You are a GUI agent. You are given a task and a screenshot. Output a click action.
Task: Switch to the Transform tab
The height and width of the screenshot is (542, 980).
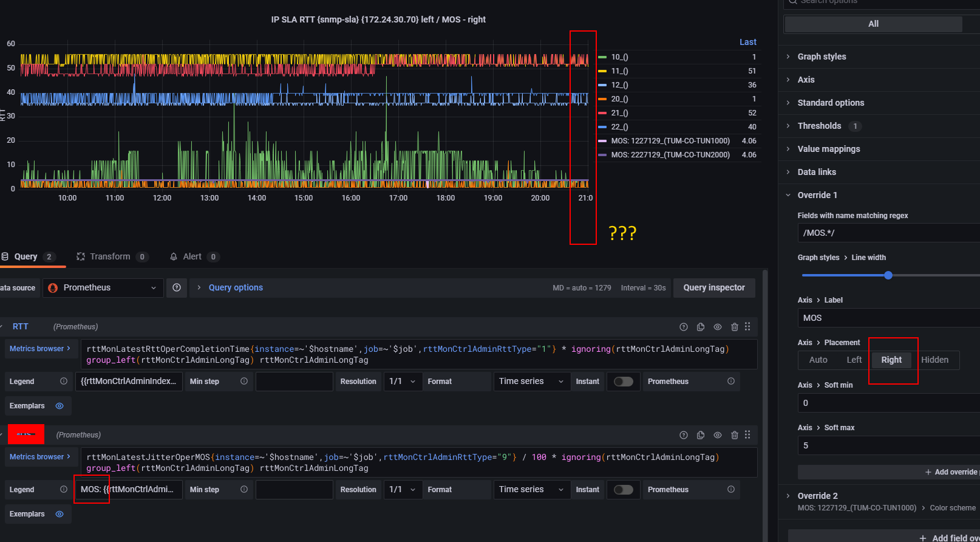[112, 257]
